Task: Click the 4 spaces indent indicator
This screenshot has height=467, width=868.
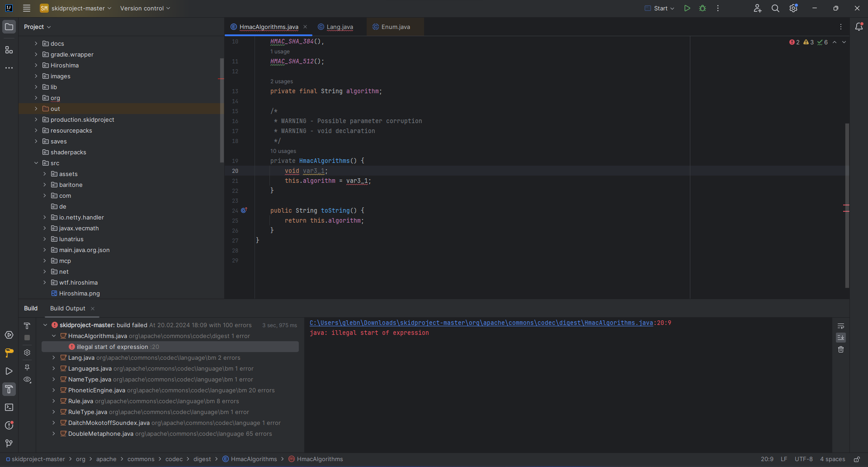Action: point(832,459)
